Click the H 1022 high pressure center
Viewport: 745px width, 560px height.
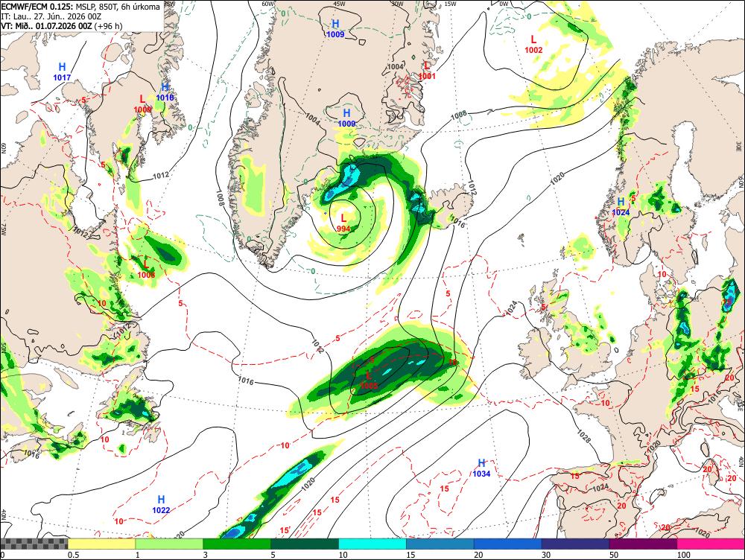tap(161, 504)
